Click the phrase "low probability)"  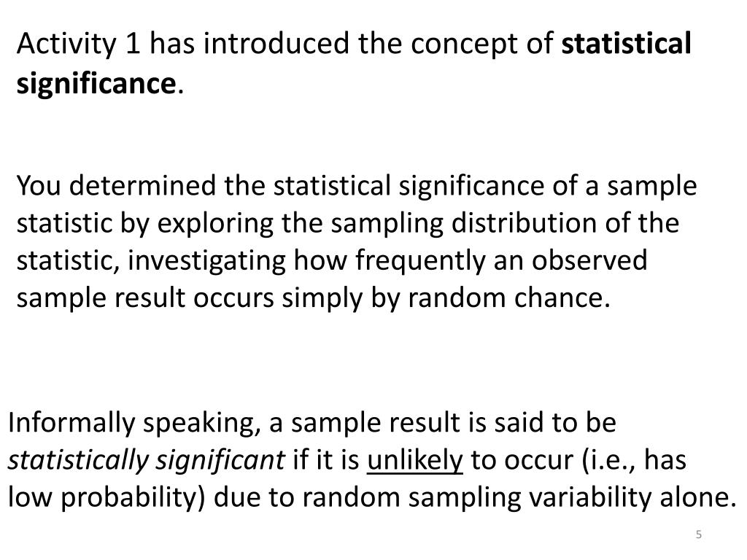click(x=107, y=498)
